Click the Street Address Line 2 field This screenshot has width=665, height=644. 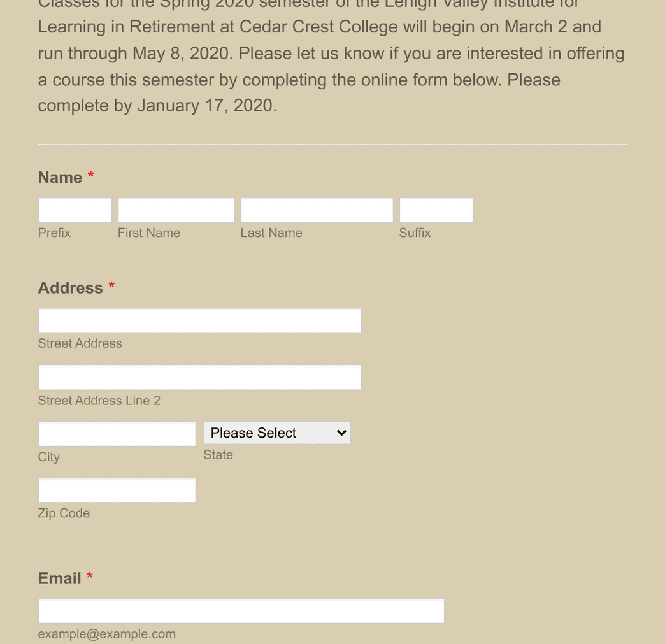click(199, 377)
